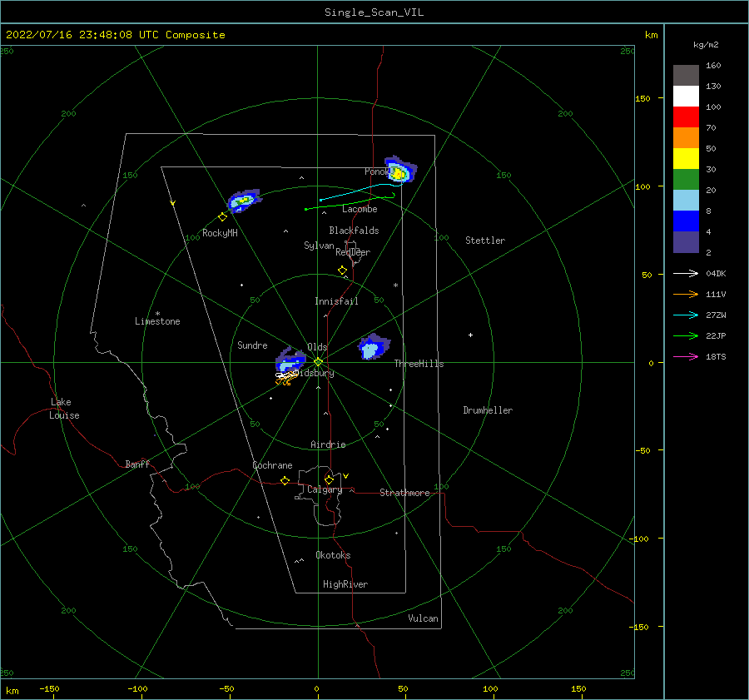Click the white and orange tracks near Didsbury

point(286,379)
